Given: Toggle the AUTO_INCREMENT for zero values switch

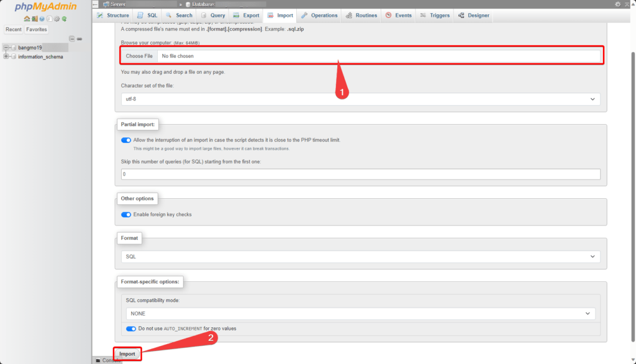Looking at the screenshot, I should pos(130,329).
